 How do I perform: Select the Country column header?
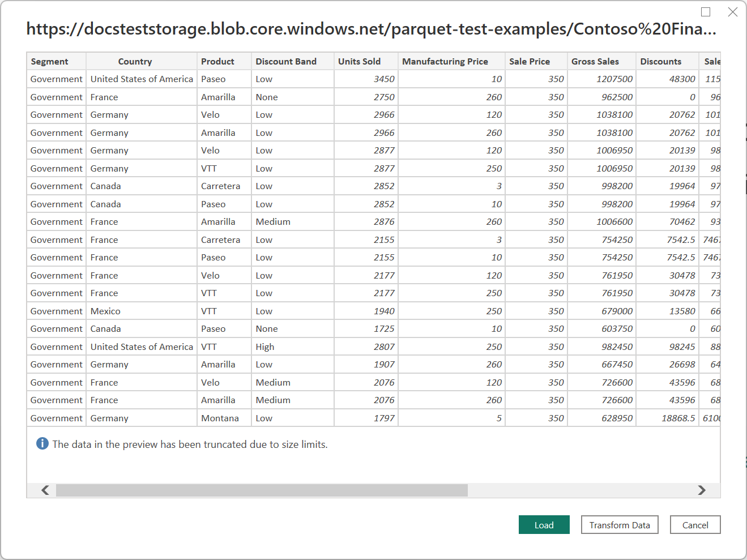135,61
